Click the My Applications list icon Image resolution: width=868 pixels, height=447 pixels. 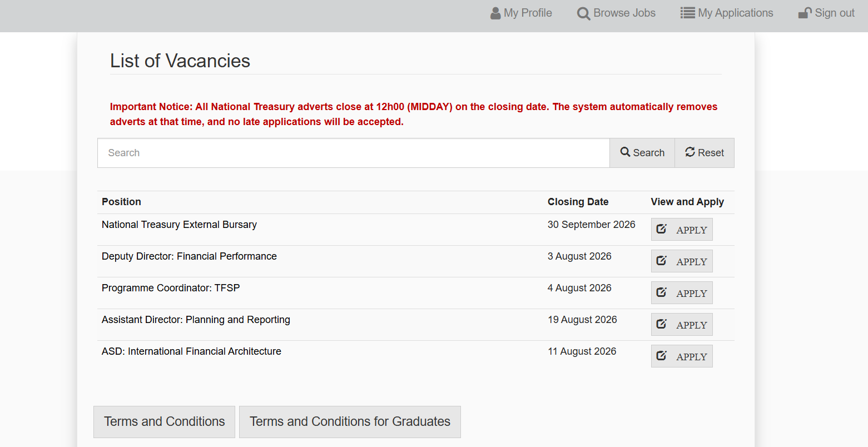tap(688, 13)
